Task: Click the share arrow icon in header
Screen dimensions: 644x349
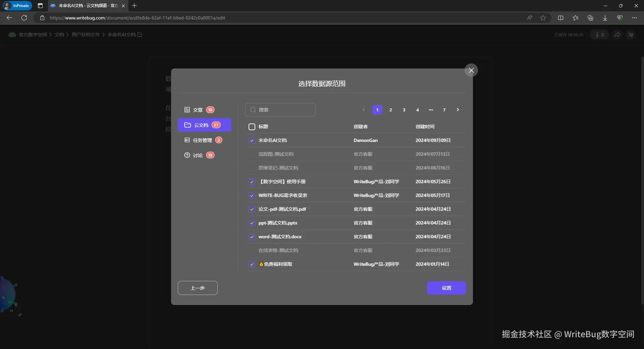Action: (617, 35)
